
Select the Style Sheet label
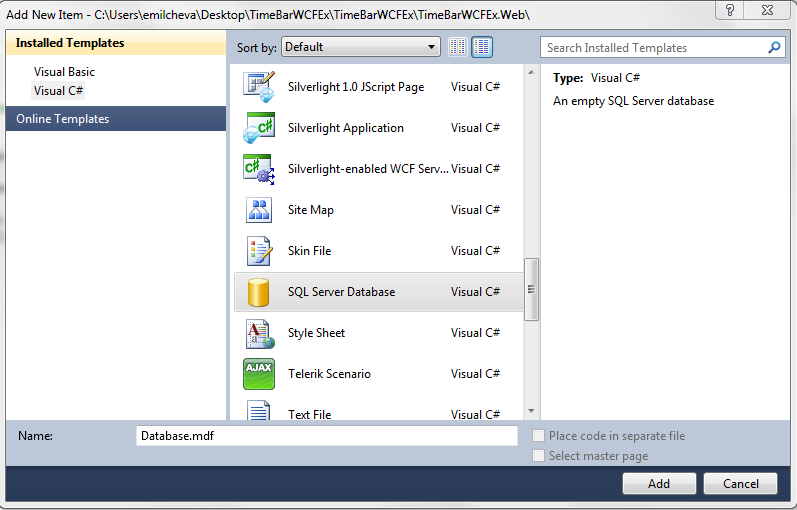[316, 333]
